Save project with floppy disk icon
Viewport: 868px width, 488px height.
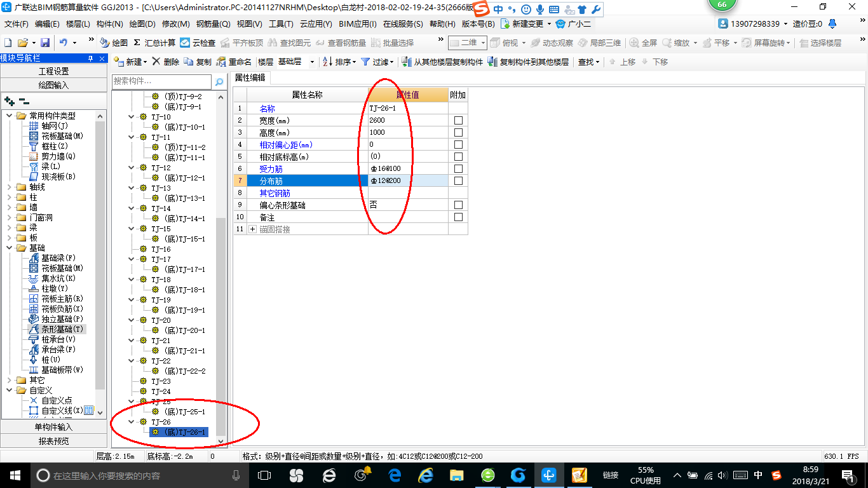click(x=45, y=43)
